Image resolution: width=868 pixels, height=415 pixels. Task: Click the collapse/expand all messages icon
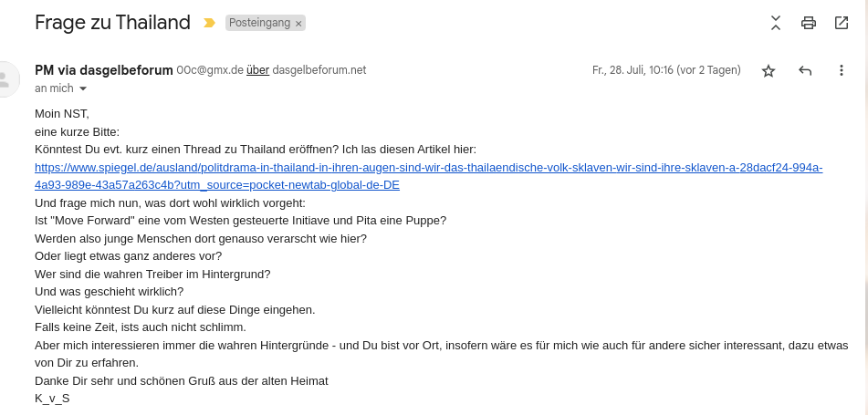coord(775,23)
